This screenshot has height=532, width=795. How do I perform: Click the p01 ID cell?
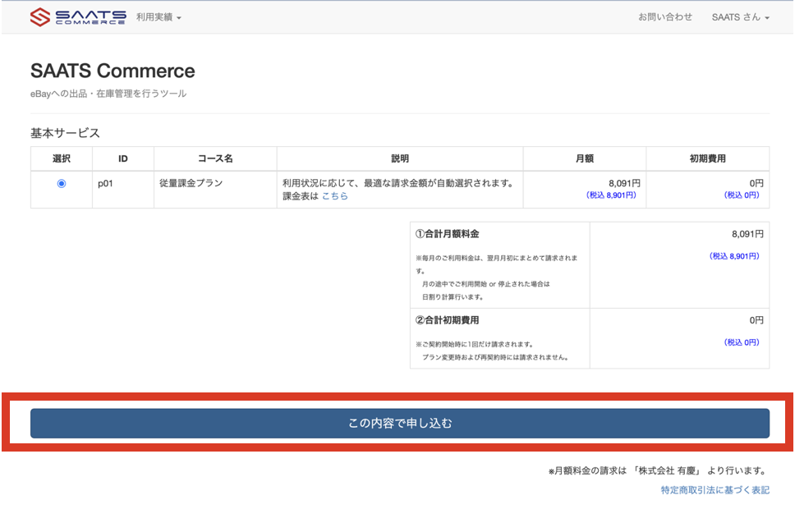pyautogui.click(x=105, y=184)
